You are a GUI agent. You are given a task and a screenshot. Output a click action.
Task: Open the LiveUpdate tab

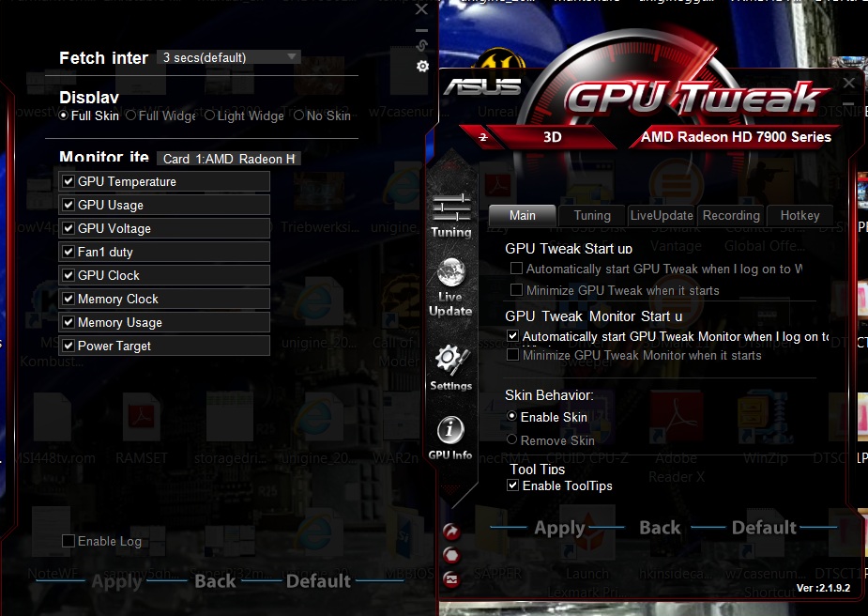point(662,215)
